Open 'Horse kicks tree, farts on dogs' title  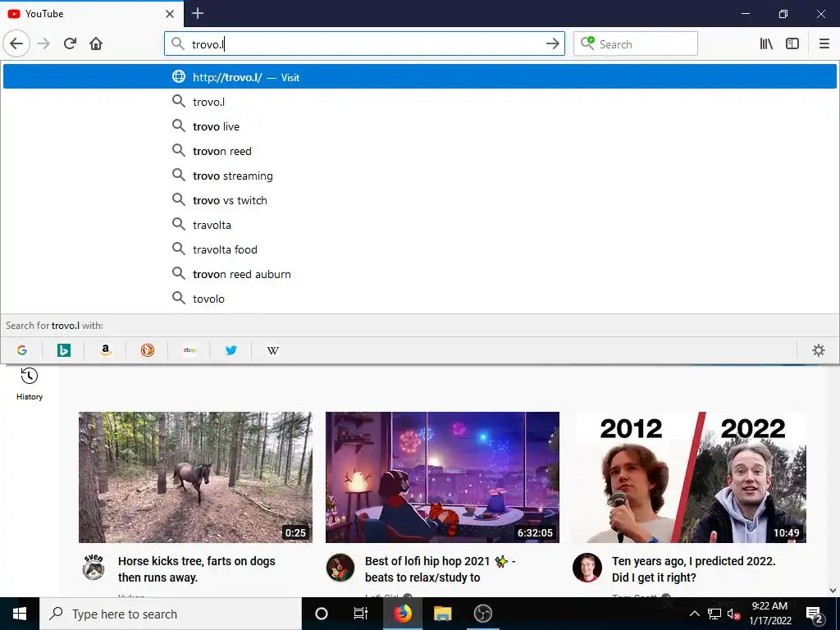(197, 569)
